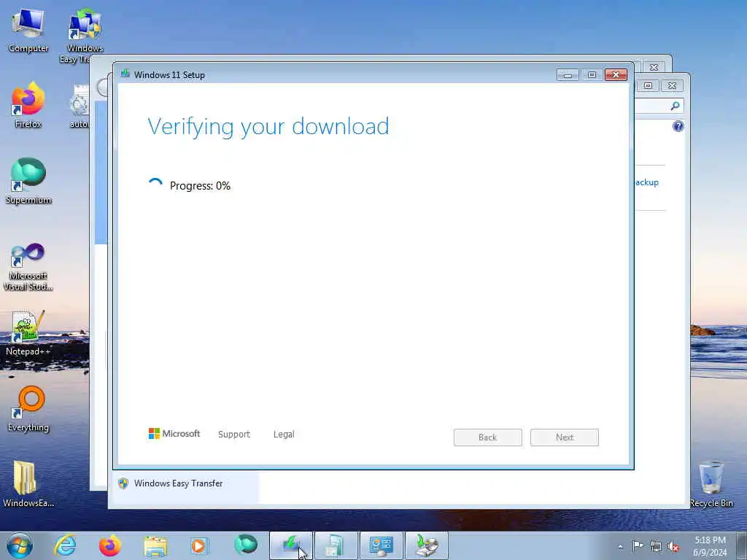Image resolution: width=747 pixels, height=560 pixels.
Task: Click the help question mark in background window
Action: (678, 126)
